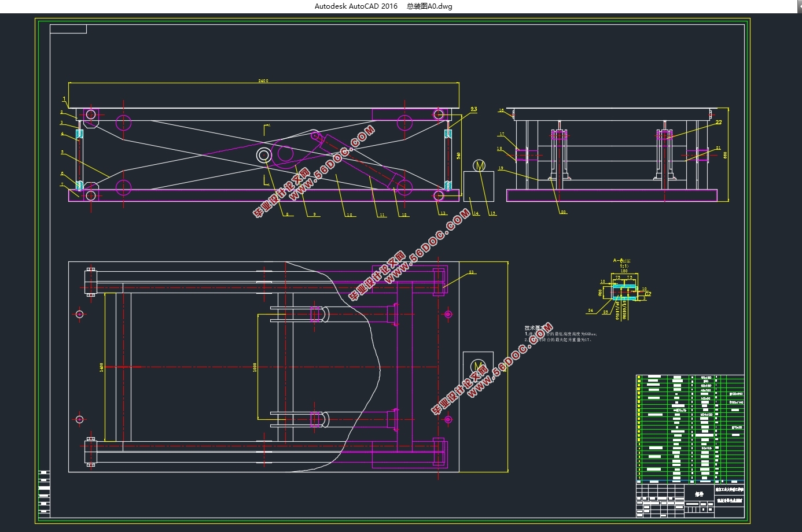Click the 1000 dimension in plan view

pyautogui.click(x=255, y=367)
